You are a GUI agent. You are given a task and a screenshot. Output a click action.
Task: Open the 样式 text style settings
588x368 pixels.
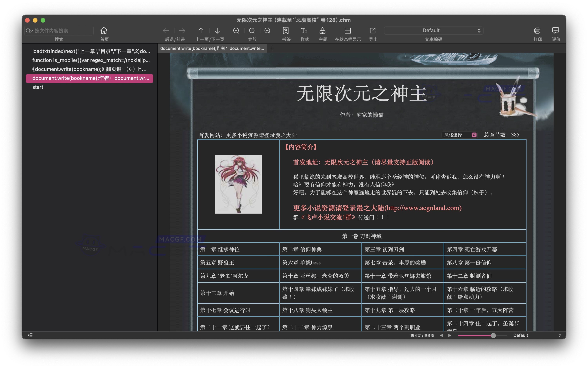[304, 31]
